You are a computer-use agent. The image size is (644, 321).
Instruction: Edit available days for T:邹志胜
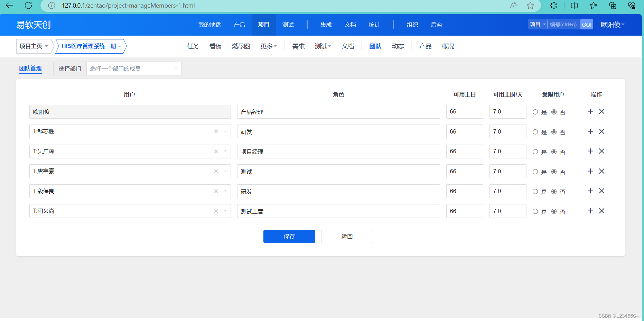coord(465,131)
